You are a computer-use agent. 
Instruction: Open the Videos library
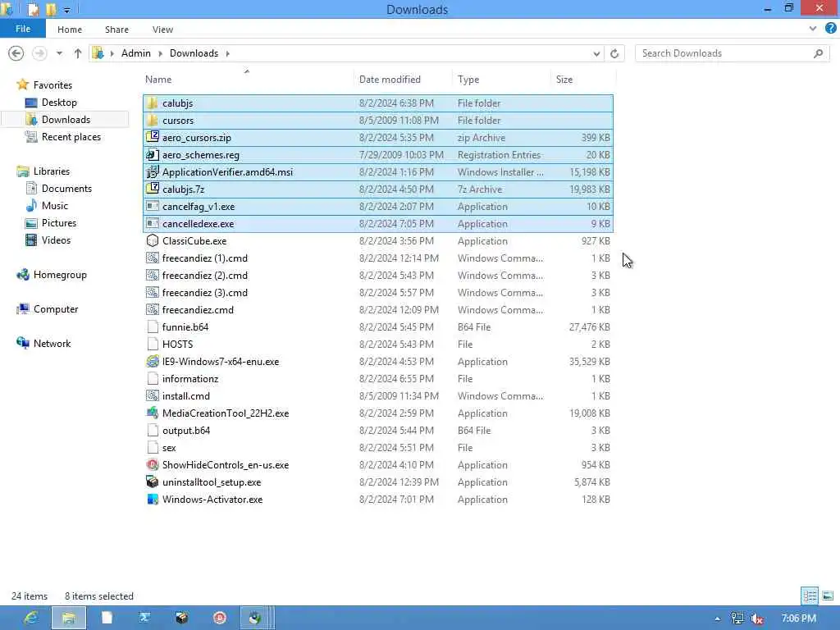(56, 240)
